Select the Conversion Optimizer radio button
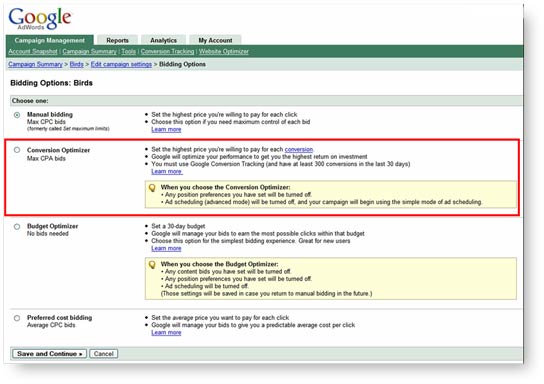Screen dimensions: 544x384 [17, 150]
